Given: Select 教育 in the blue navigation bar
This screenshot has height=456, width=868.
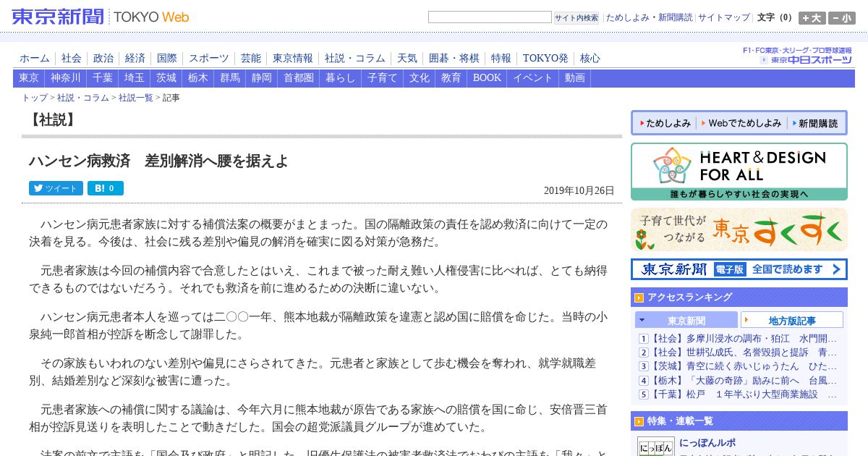Looking at the screenshot, I should pos(451,78).
